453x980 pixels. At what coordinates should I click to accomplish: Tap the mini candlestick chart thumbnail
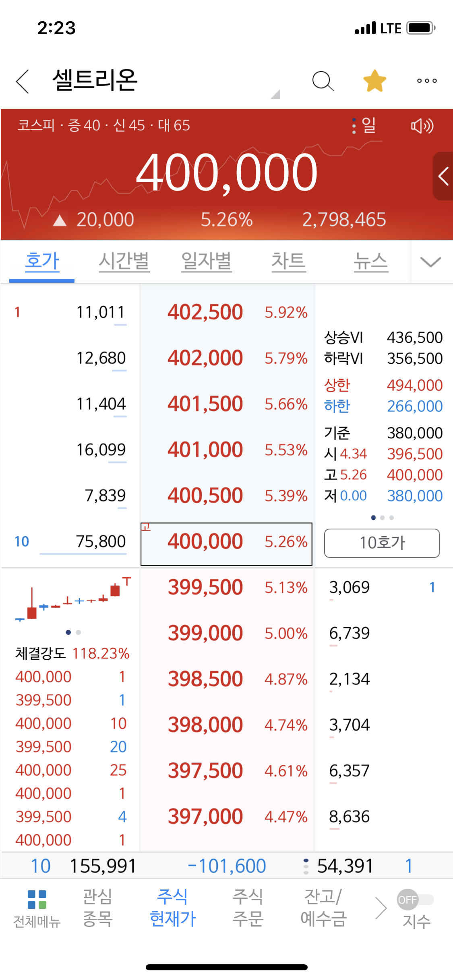click(73, 601)
